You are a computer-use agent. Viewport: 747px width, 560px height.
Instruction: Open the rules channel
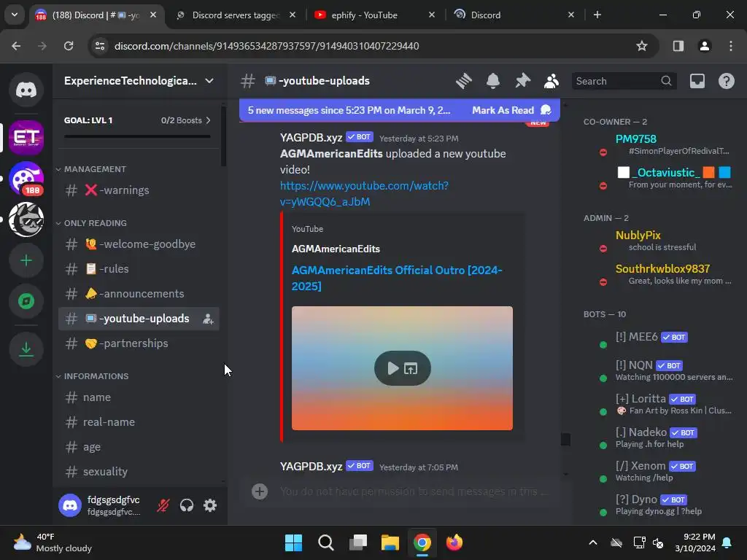tap(139, 269)
